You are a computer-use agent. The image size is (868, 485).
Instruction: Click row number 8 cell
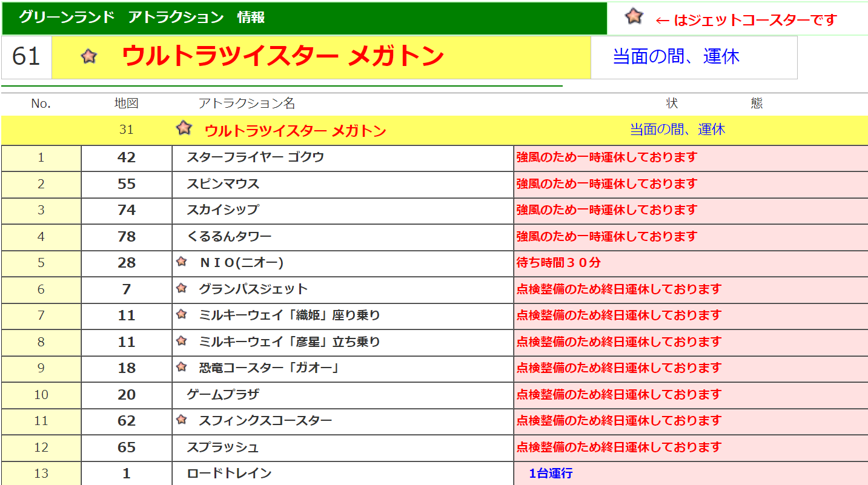[x=41, y=343]
